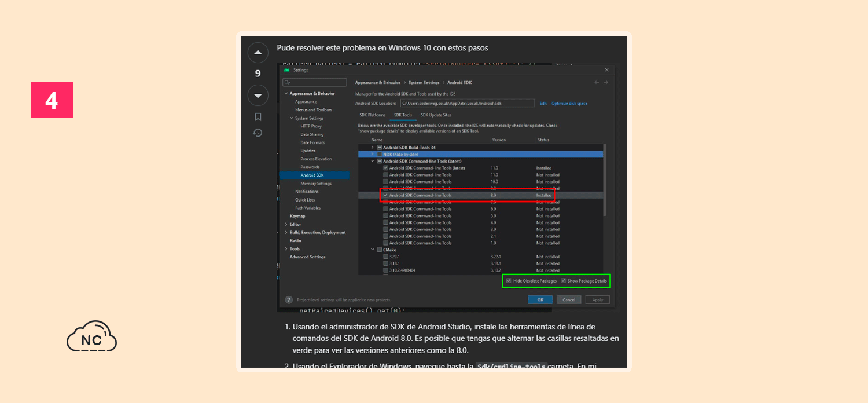Click Cancel in the Settings dialog
The width and height of the screenshot is (868, 403).
(569, 299)
